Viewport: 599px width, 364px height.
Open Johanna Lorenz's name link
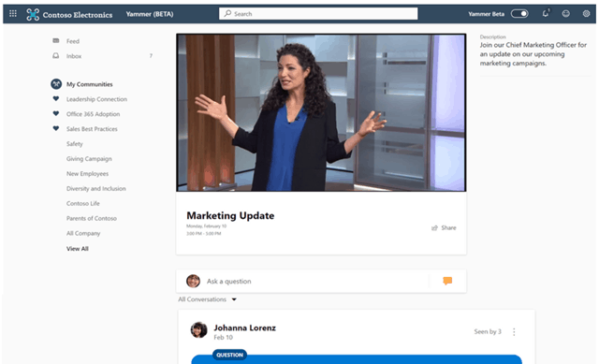[x=244, y=328]
